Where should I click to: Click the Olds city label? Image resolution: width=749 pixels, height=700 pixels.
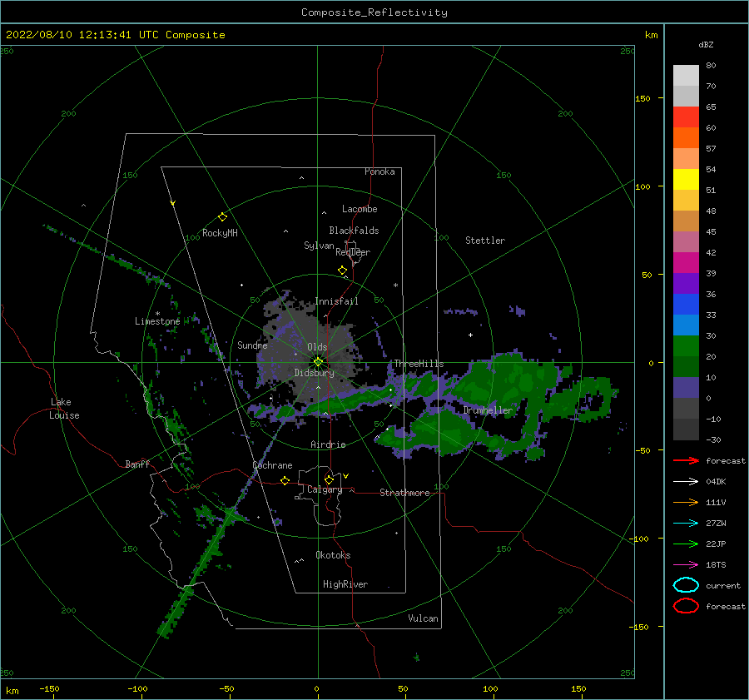pos(317,347)
